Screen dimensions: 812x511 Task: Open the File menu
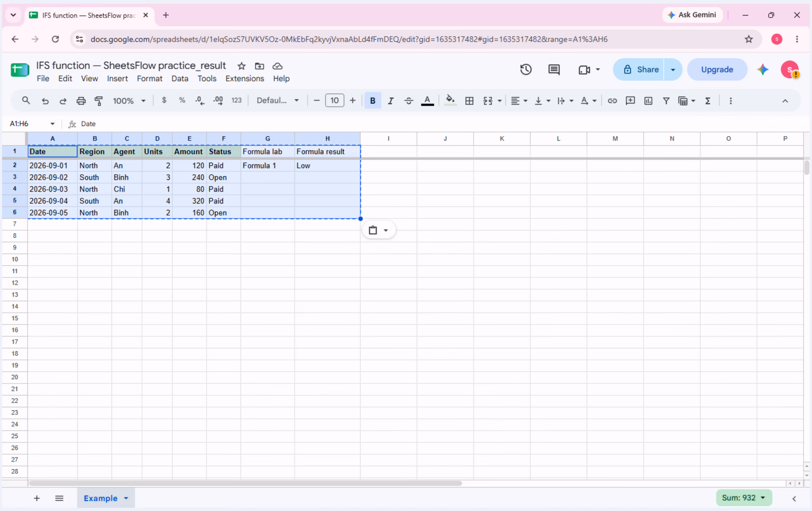coord(43,78)
